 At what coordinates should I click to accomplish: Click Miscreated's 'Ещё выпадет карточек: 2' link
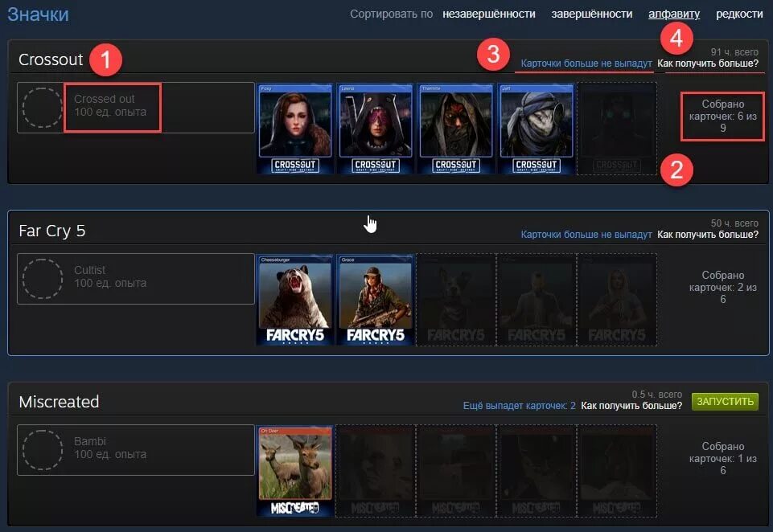pos(519,406)
